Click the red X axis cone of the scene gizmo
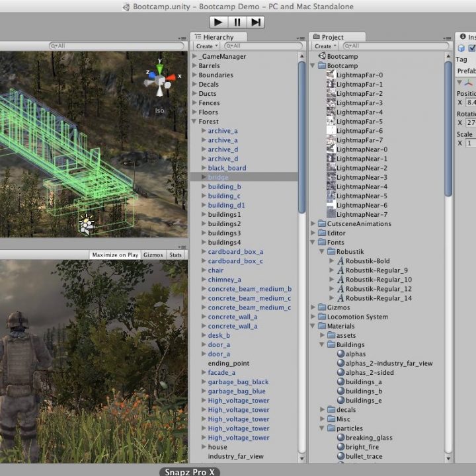The image size is (476, 476). [x=171, y=78]
